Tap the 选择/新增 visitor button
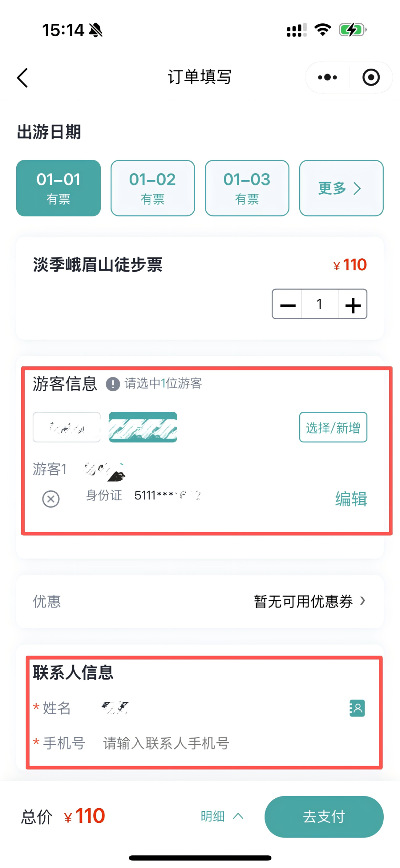The height and width of the screenshot is (868, 400). [333, 427]
